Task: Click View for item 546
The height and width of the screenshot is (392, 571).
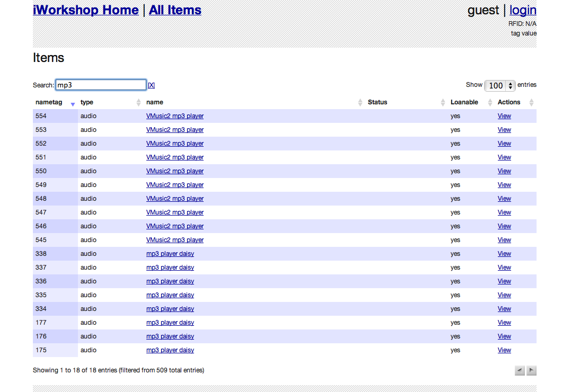Action: (504, 226)
